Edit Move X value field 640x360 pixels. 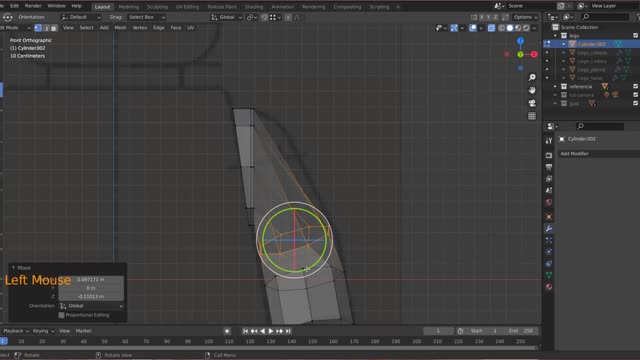point(91,280)
